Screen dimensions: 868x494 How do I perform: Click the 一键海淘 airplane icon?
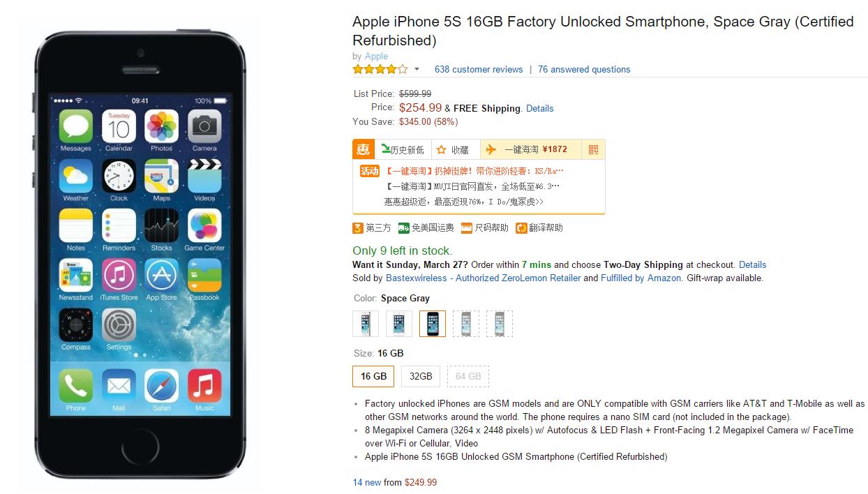[491, 149]
